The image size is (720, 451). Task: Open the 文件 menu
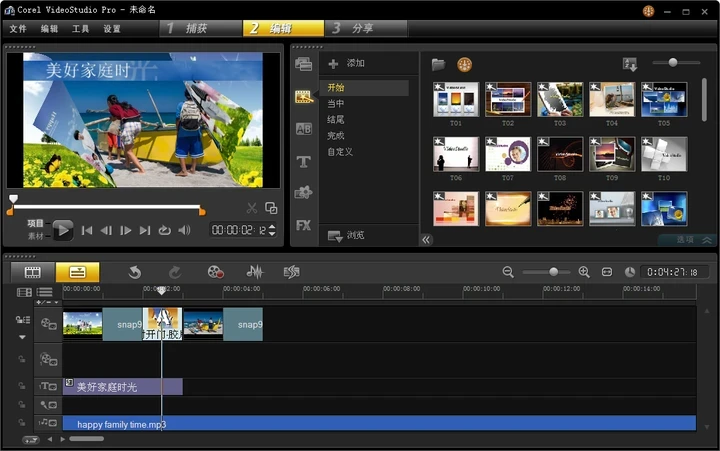tap(18, 29)
